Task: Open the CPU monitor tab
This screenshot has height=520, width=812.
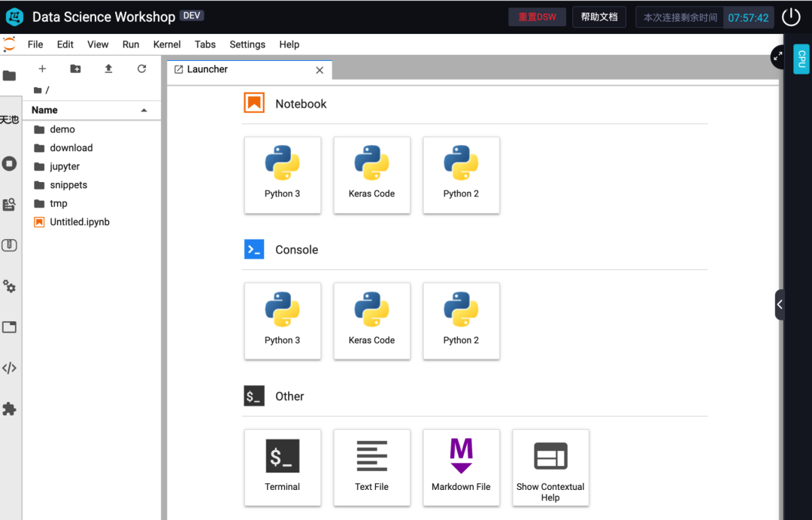Action: click(801, 59)
